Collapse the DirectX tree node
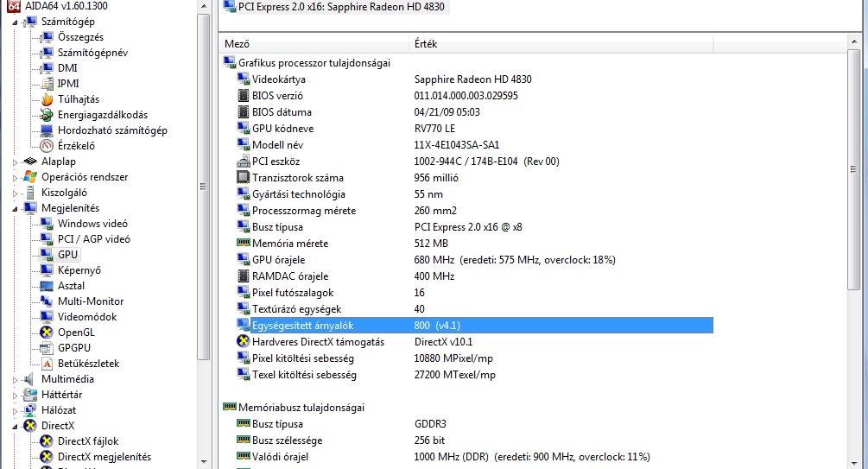The image size is (868, 469). (x=15, y=427)
